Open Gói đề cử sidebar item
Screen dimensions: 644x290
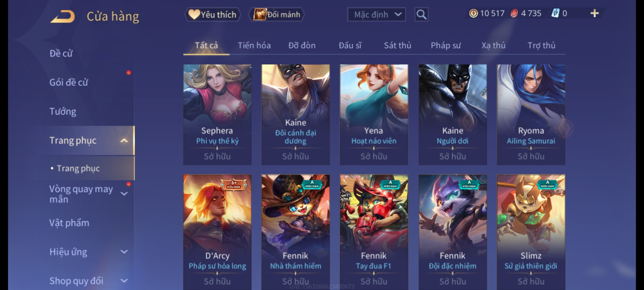point(69,82)
